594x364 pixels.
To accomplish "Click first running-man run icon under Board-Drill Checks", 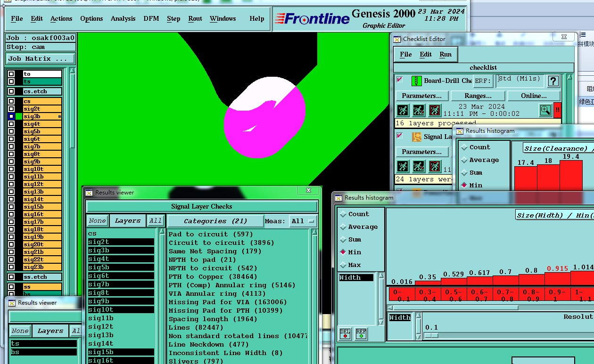I will click(x=402, y=110).
